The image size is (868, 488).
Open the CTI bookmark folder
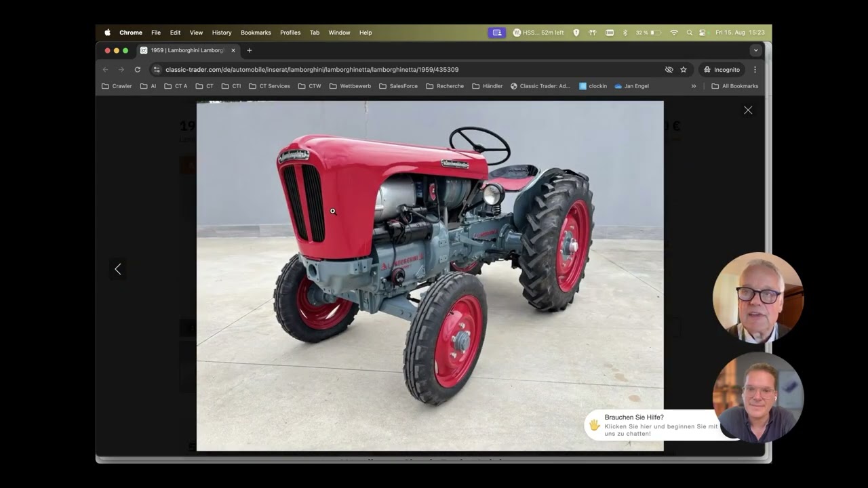click(231, 86)
